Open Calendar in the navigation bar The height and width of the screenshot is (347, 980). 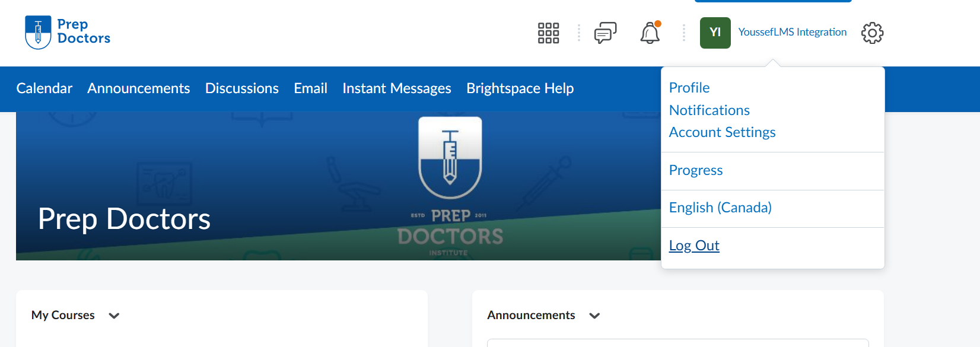[x=44, y=88]
